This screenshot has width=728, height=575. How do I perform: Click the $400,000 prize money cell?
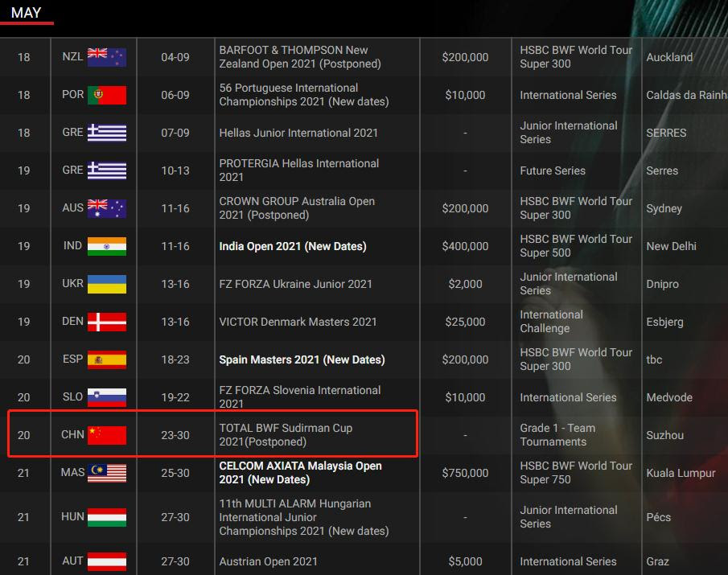465,246
